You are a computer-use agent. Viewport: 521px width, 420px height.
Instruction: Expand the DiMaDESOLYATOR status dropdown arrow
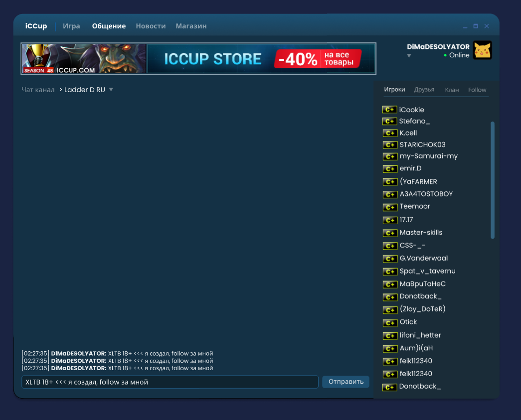[409, 56]
